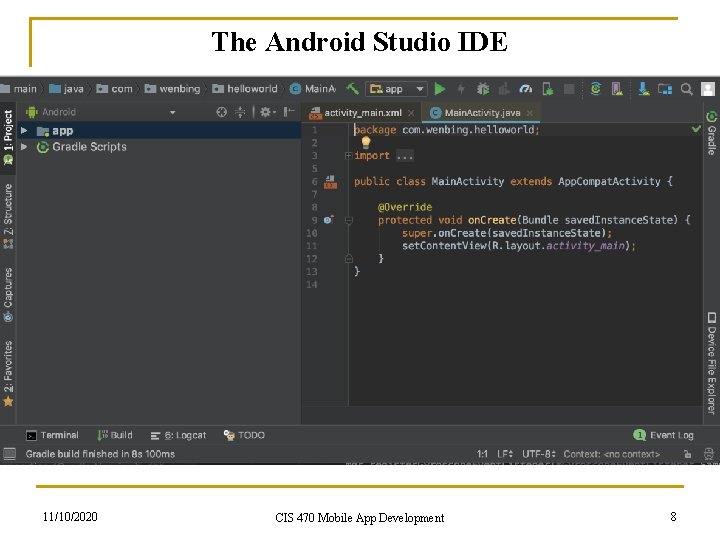This screenshot has height=540, width=720.
Task: Click the AppCompatActivity class name in code
Action: coord(609,181)
